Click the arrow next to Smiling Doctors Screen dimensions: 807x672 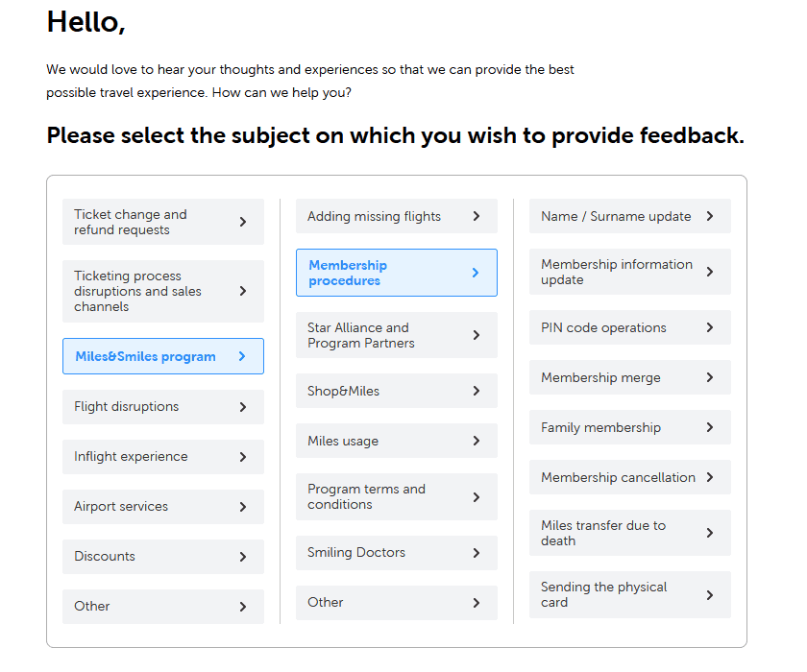[477, 553]
